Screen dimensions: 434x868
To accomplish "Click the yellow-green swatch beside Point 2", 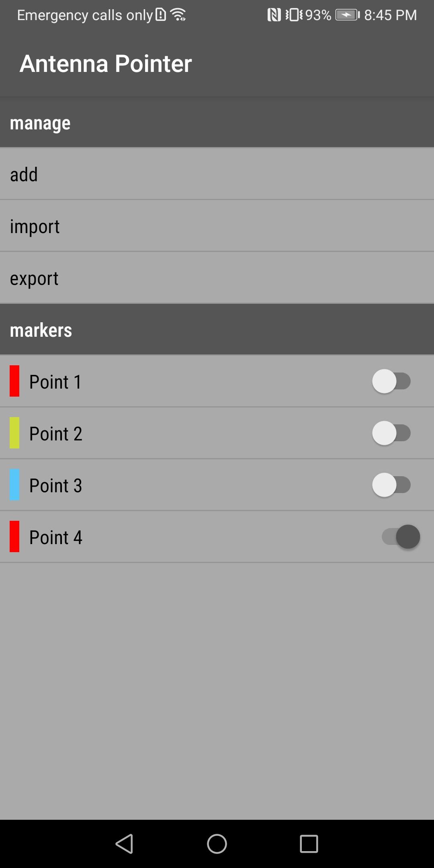I will (x=14, y=433).
